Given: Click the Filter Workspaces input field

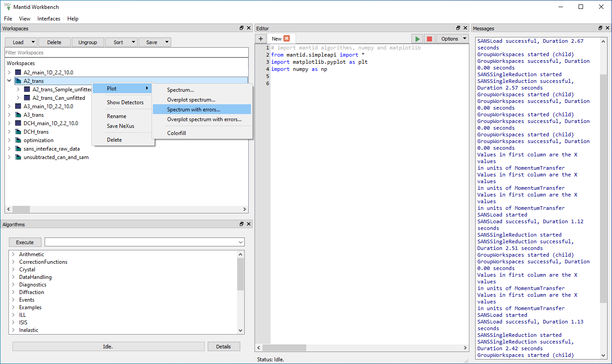Looking at the screenshot, I should click(x=127, y=53).
